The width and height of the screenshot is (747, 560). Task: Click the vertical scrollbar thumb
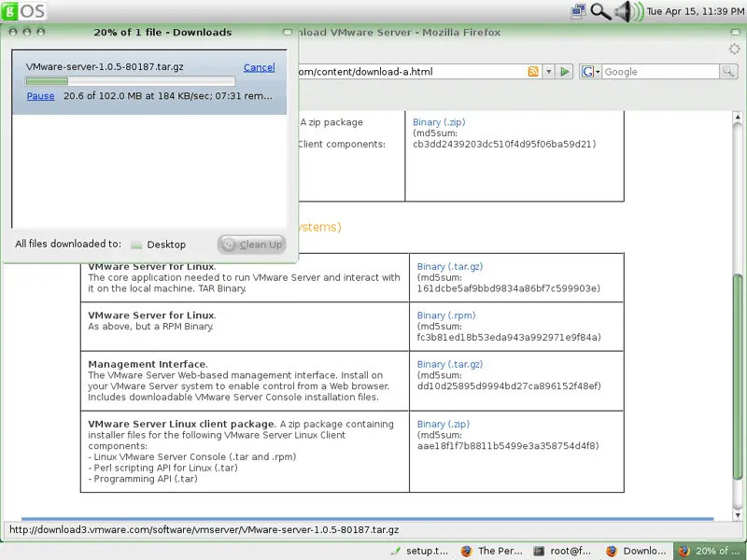coord(738,377)
